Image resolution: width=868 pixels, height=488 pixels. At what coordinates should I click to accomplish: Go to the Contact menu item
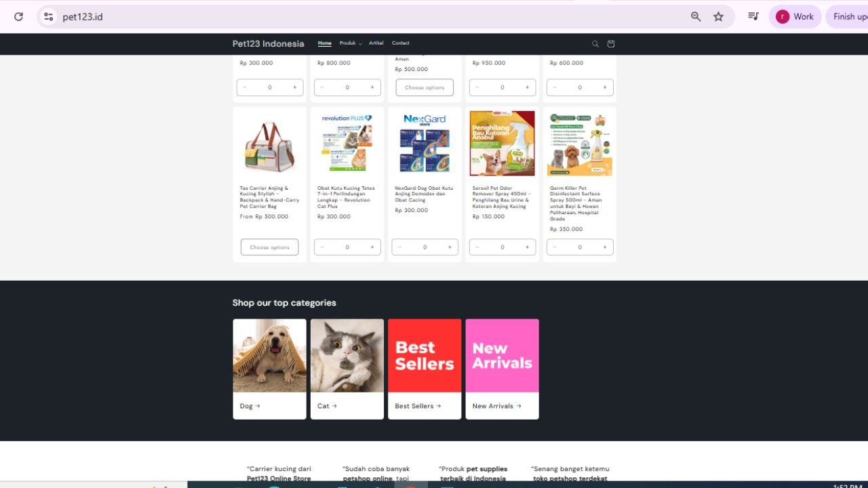(x=400, y=43)
